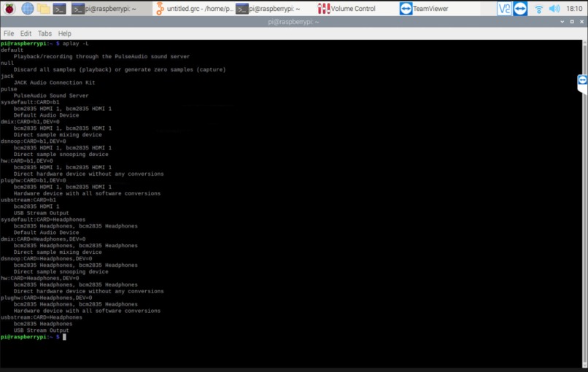
Task: Switch to untitled.grc GNU Radio window
Action: pyautogui.click(x=194, y=8)
